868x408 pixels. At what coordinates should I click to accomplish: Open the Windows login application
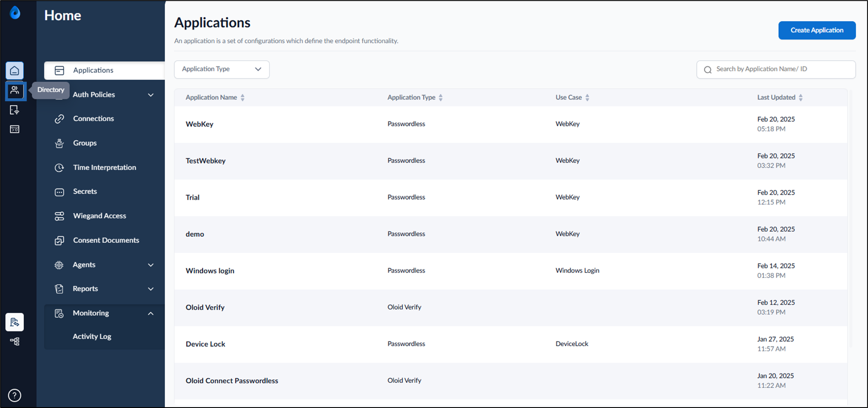click(210, 271)
